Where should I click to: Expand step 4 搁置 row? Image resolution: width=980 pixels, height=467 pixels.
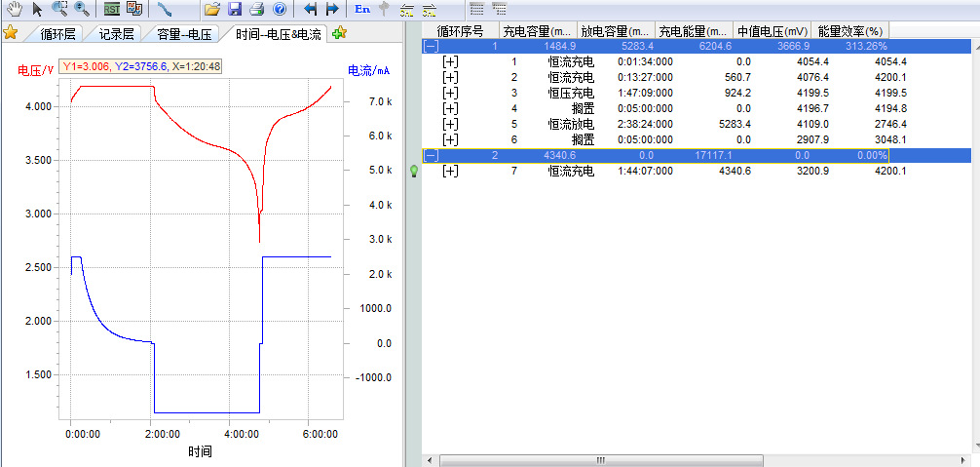[x=450, y=108]
